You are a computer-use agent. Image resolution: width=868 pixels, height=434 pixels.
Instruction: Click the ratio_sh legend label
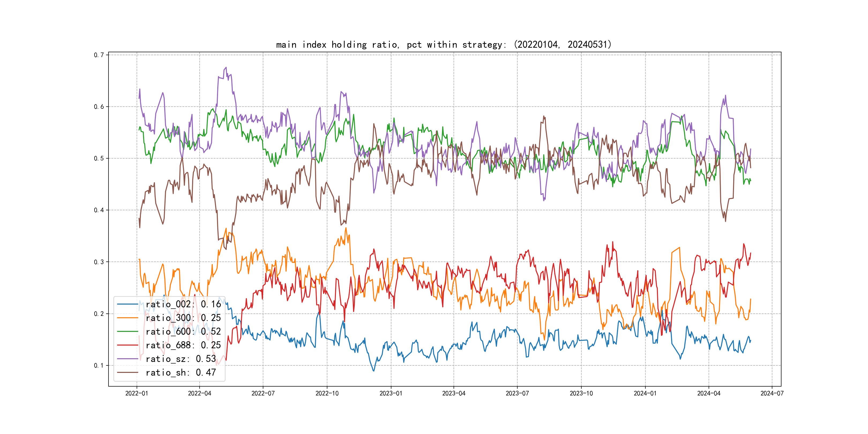click(181, 372)
